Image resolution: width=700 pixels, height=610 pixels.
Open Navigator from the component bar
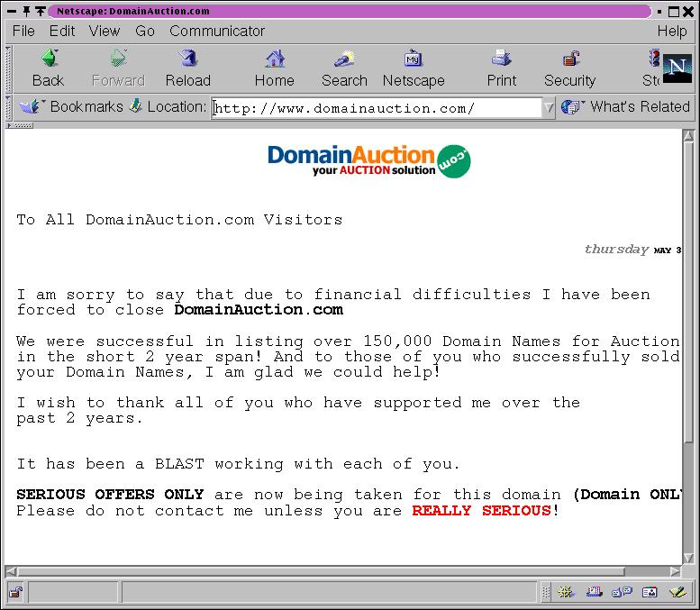pos(566,592)
